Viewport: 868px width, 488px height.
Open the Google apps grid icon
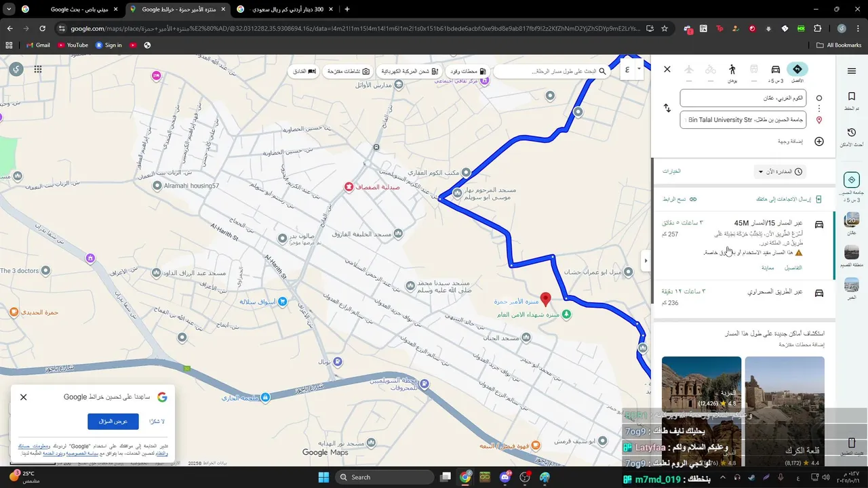38,69
